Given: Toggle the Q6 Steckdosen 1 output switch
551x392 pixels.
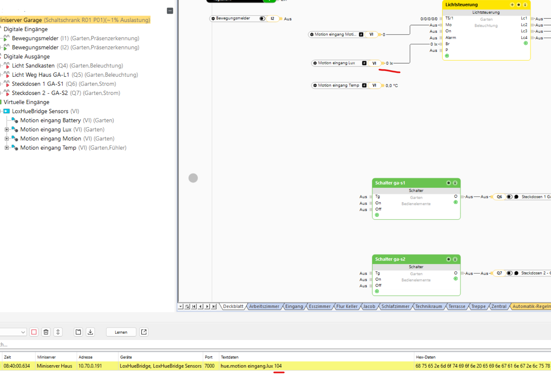Looking at the screenshot, I should 509,197.
